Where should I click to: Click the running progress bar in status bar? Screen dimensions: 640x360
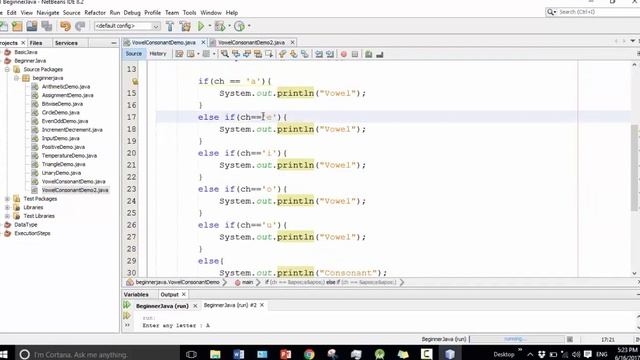(x=517, y=339)
